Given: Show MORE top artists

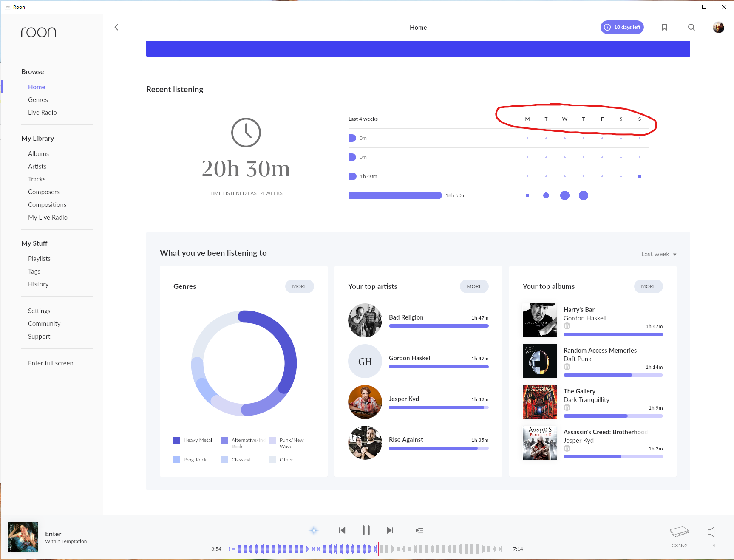Looking at the screenshot, I should (x=474, y=286).
